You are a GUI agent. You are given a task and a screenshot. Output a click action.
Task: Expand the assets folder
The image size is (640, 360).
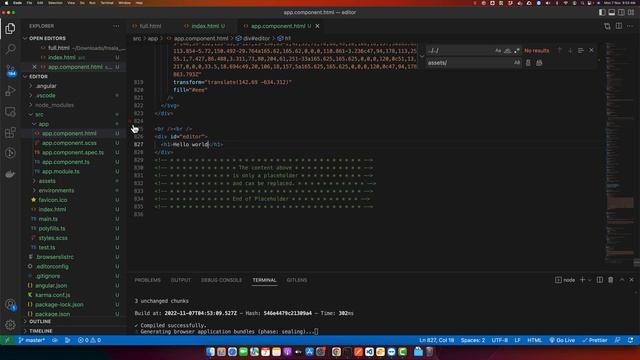point(47,181)
